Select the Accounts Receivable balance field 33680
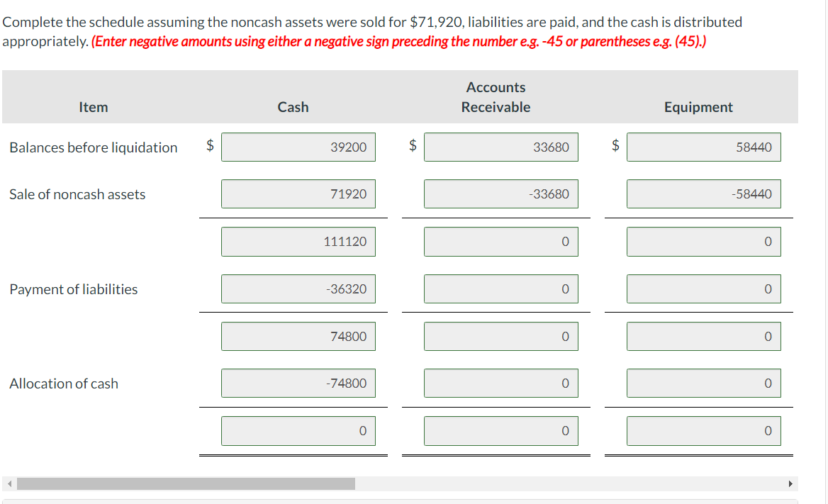This screenshot has width=828, height=504. (x=500, y=147)
